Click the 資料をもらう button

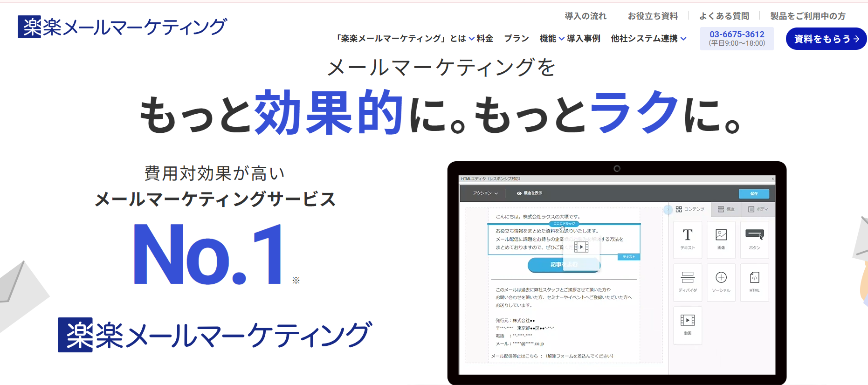click(826, 39)
